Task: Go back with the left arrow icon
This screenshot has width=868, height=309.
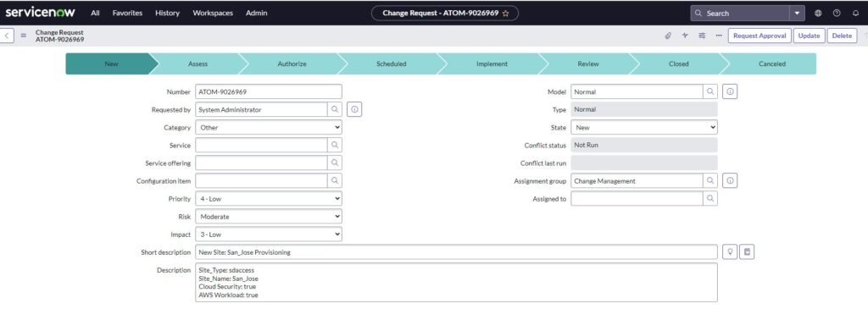Action: click(7, 36)
